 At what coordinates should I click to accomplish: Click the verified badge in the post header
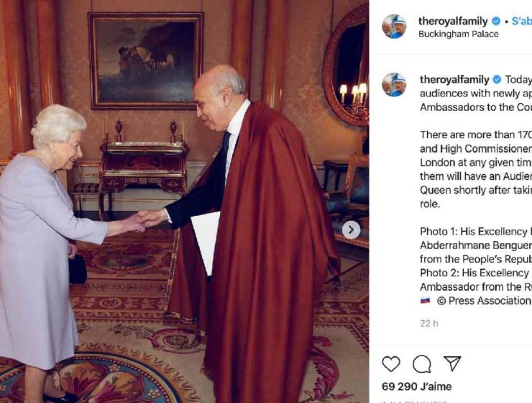point(496,21)
